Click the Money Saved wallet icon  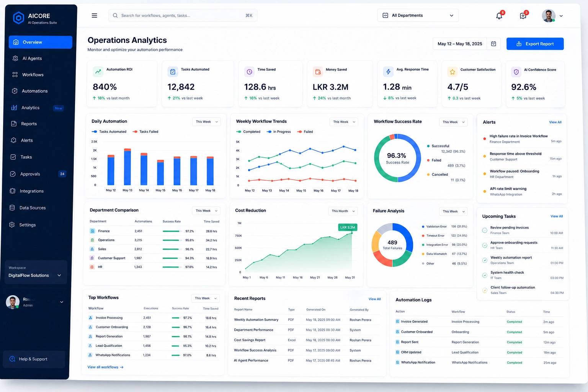pos(318,72)
